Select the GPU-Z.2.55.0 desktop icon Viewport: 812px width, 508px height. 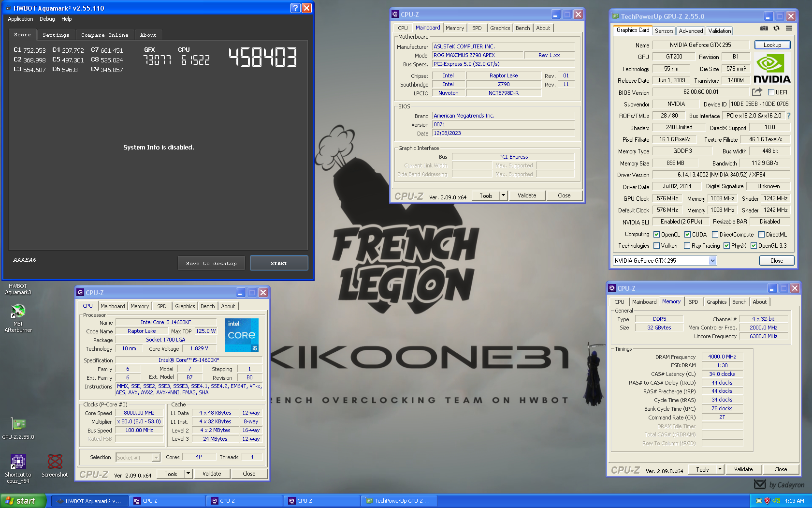tap(18, 428)
